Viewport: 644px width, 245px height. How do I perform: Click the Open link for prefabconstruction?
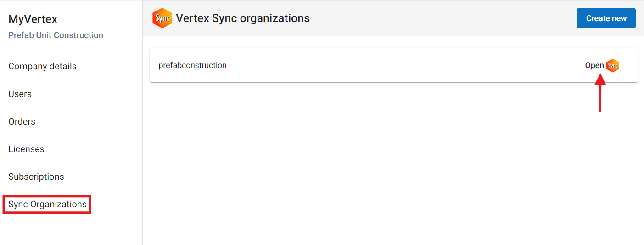(594, 65)
